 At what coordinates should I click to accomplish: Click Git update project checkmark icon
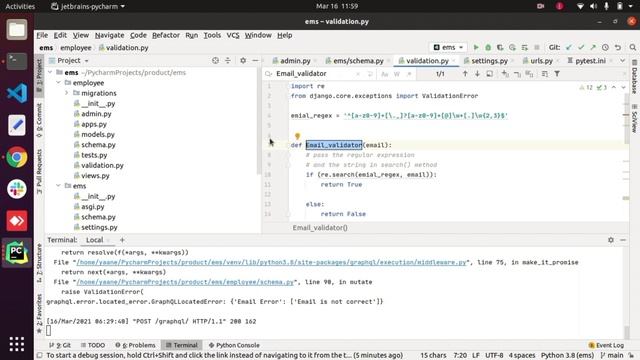[569, 48]
